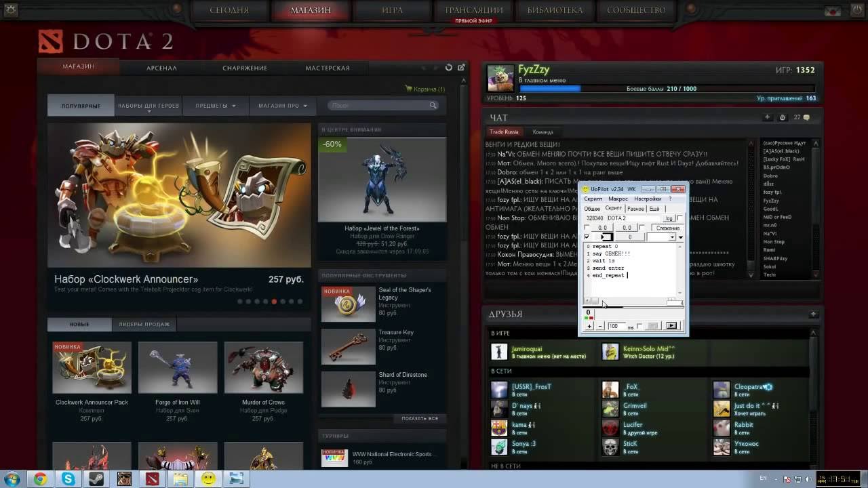Toggle checkbox next to log button
The image size is (868, 488).
(x=680, y=218)
